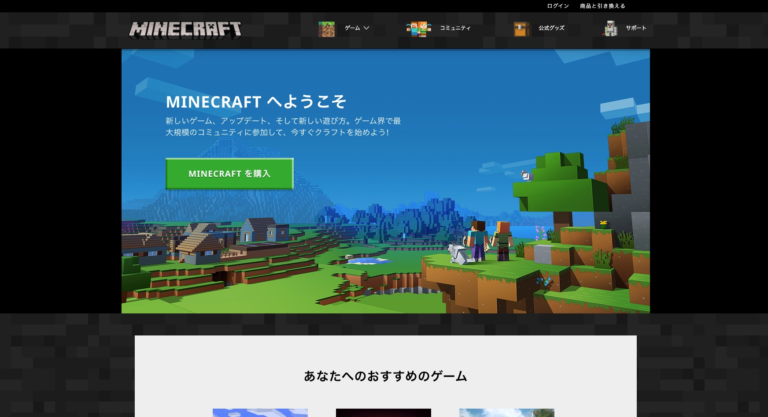Click the MINECRAFT へようこそ heading
The width and height of the screenshot is (768, 417).
pos(256,101)
